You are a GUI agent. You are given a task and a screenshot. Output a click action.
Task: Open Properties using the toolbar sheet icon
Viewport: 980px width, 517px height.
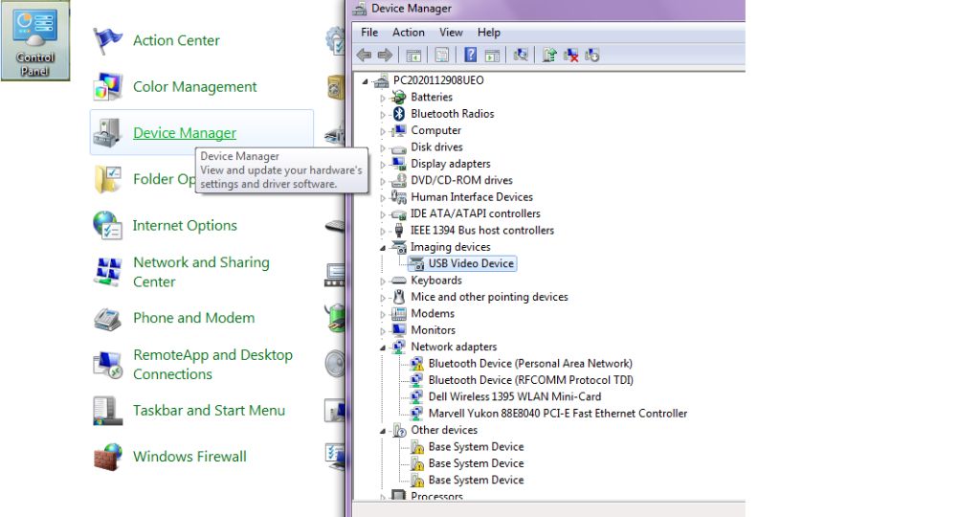click(x=442, y=55)
